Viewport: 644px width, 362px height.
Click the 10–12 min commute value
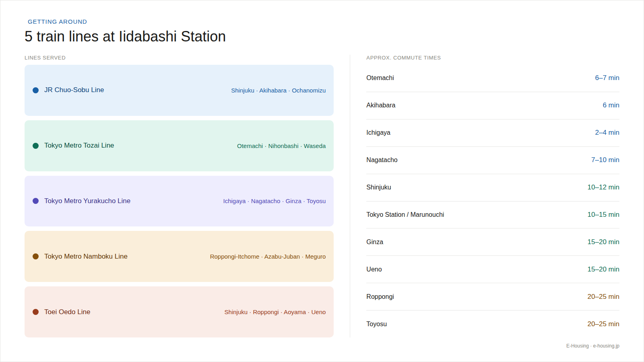pyautogui.click(x=603, y=187)
